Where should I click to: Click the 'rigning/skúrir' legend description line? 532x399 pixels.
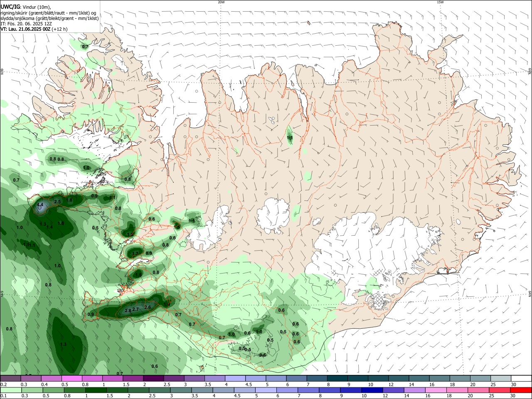pos(48,13)
